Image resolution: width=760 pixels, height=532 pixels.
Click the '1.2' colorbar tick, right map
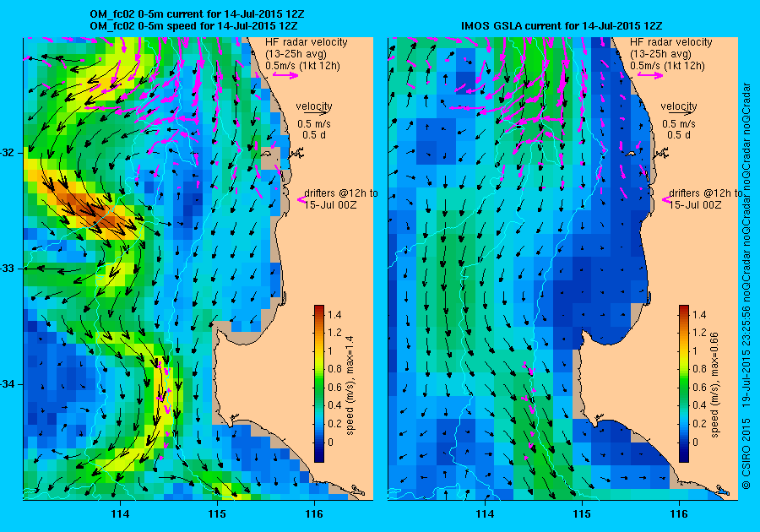pos(699,333)
